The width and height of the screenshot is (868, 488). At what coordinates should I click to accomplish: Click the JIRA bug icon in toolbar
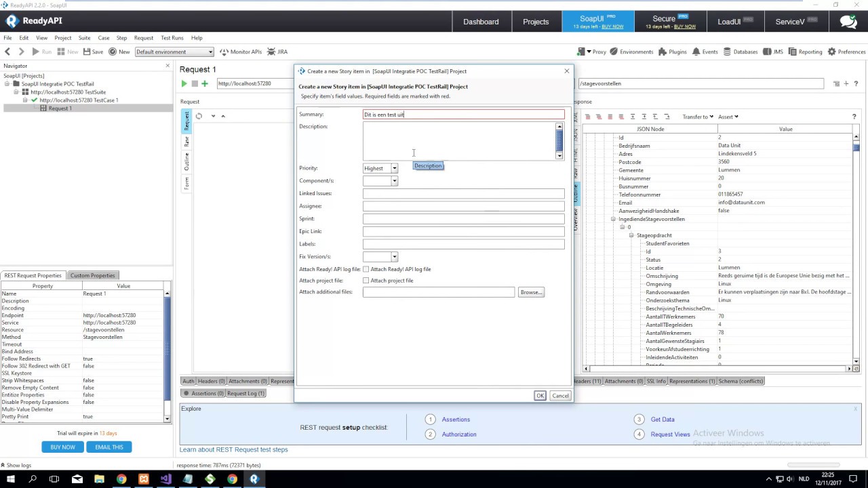pos(272,52)
